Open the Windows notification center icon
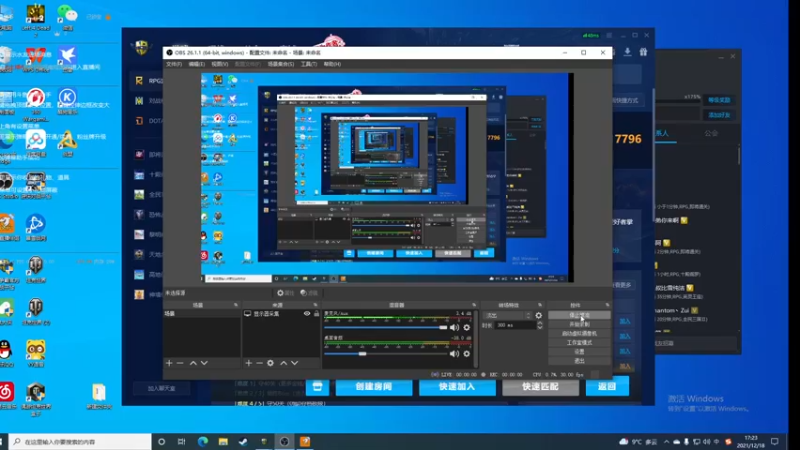 [774, 442]
